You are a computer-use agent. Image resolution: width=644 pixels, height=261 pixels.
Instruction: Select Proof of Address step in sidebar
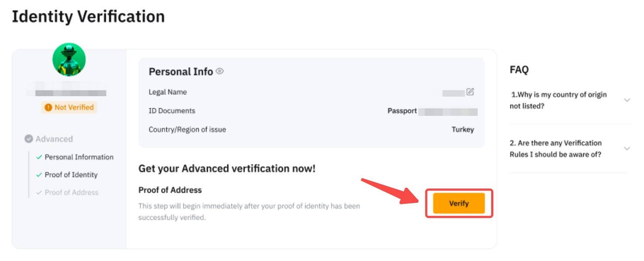click(x=72, y=192)
